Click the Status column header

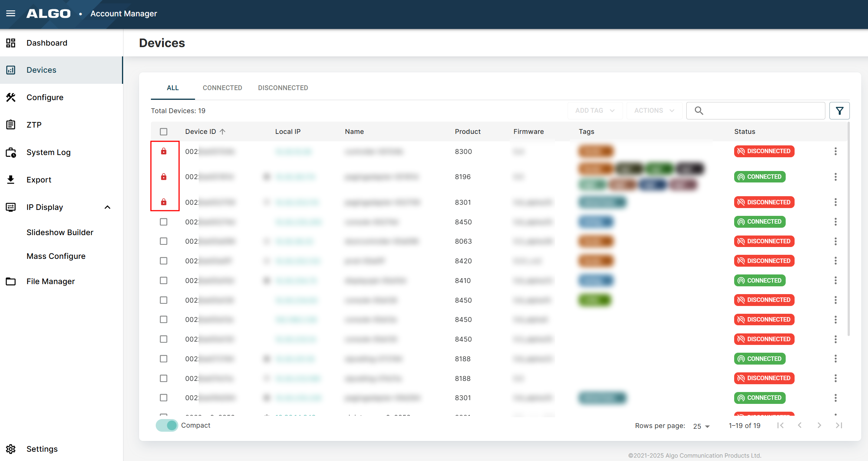(x=745, y=132)
